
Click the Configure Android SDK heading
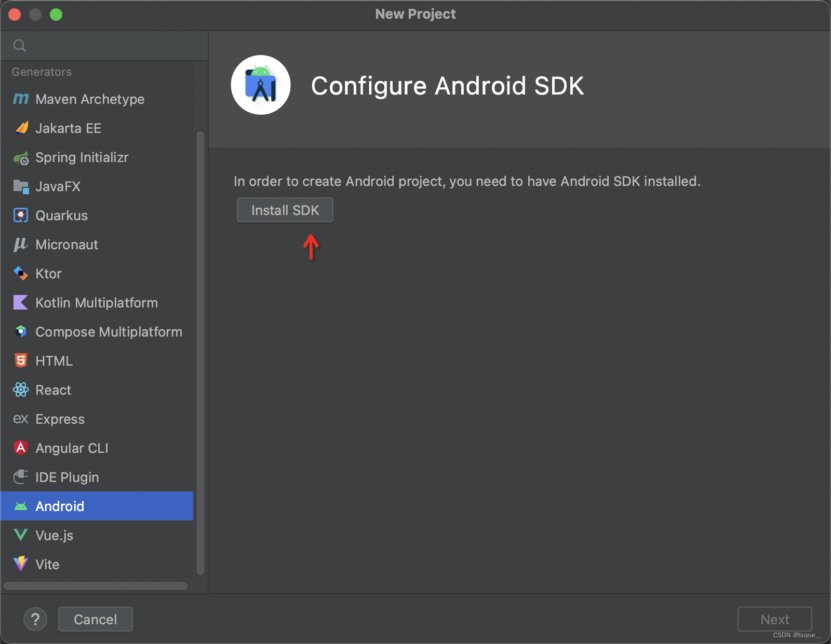point(448,86)
